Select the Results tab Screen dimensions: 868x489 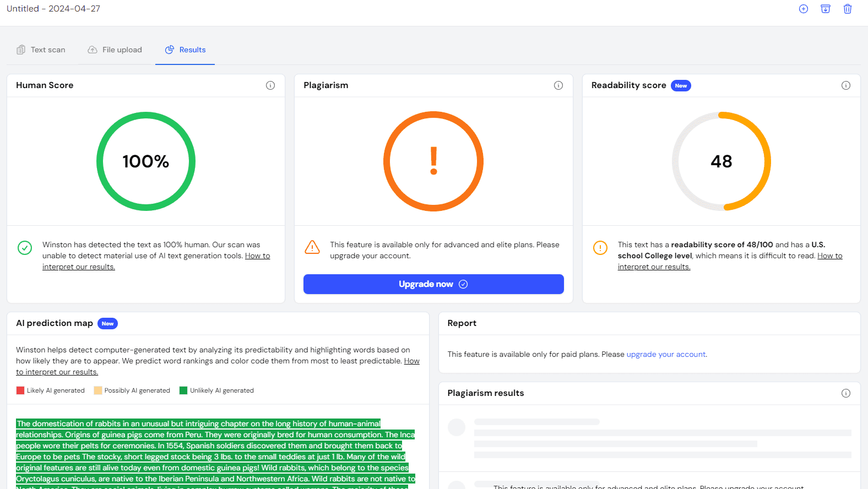185,50
